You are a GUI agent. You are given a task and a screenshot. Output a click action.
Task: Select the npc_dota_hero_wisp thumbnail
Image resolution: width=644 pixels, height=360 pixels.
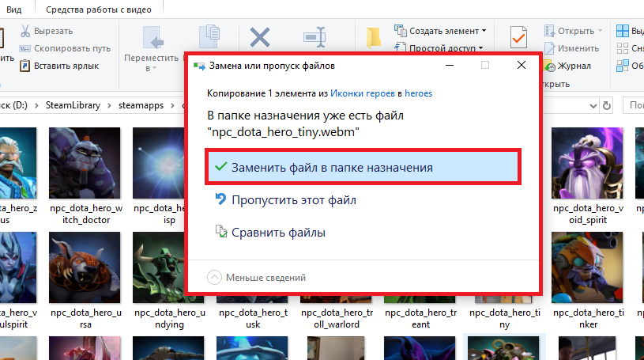(159, 163)
